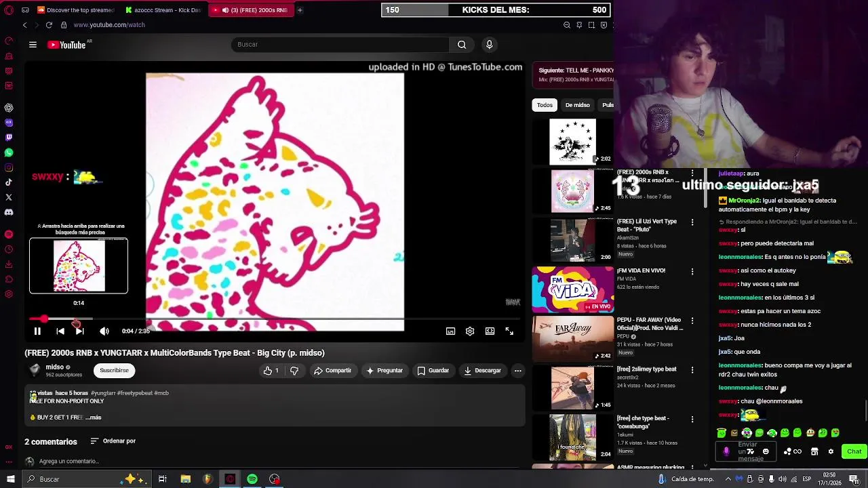Mute the video player volume
Screen dimensions: 868x488
coord(104,331)
